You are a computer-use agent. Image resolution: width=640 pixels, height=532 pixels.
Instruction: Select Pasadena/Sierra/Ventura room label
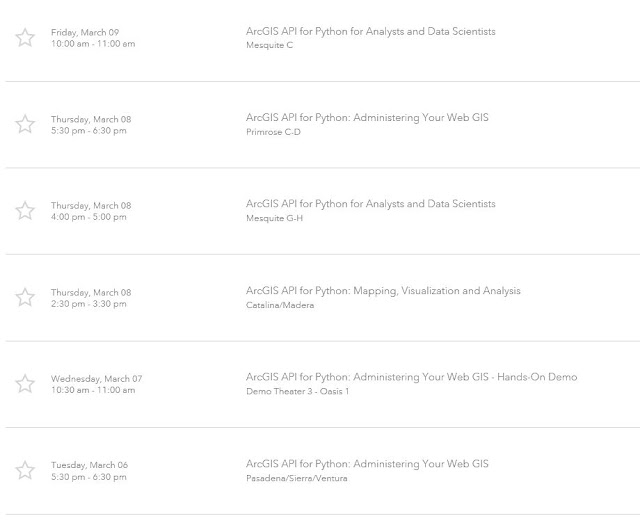(x=297, y=478)
